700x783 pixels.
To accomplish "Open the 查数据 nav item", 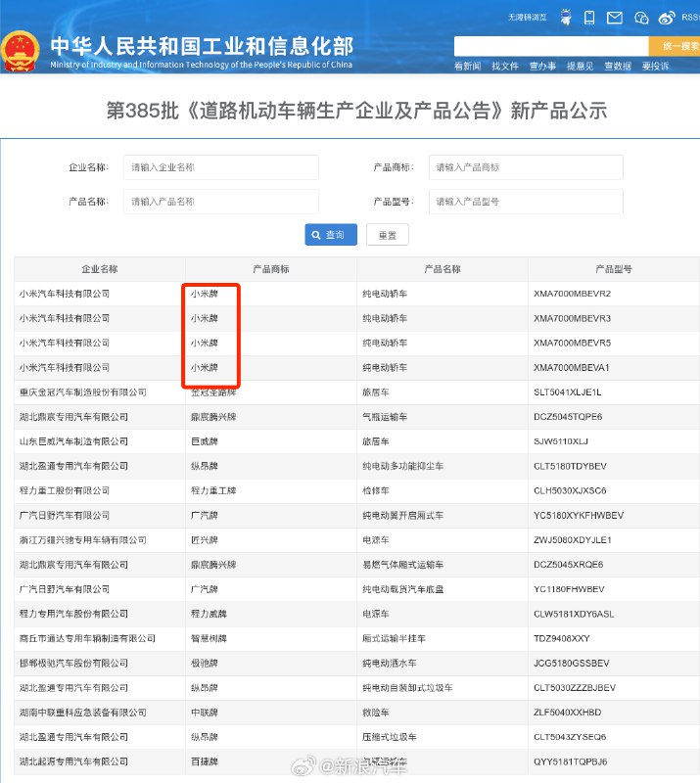I will (x=618, y=66).
